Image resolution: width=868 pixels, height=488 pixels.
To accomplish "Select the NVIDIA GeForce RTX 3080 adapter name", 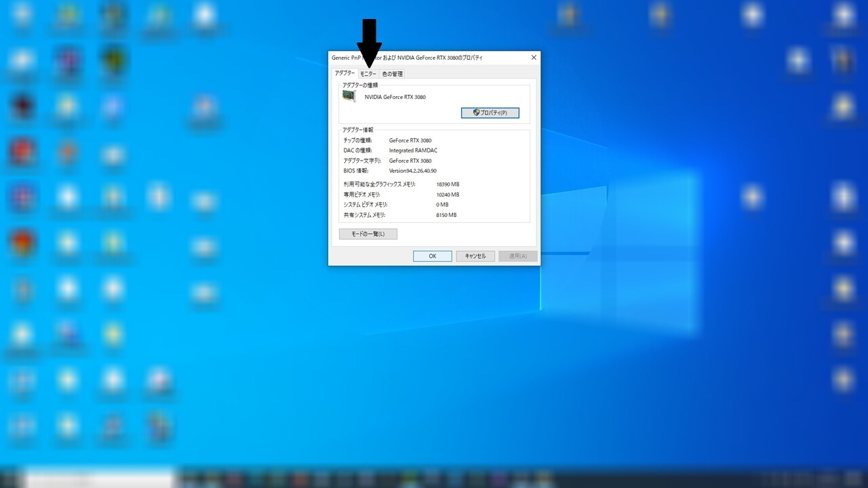I will click(x=395, y=97).
